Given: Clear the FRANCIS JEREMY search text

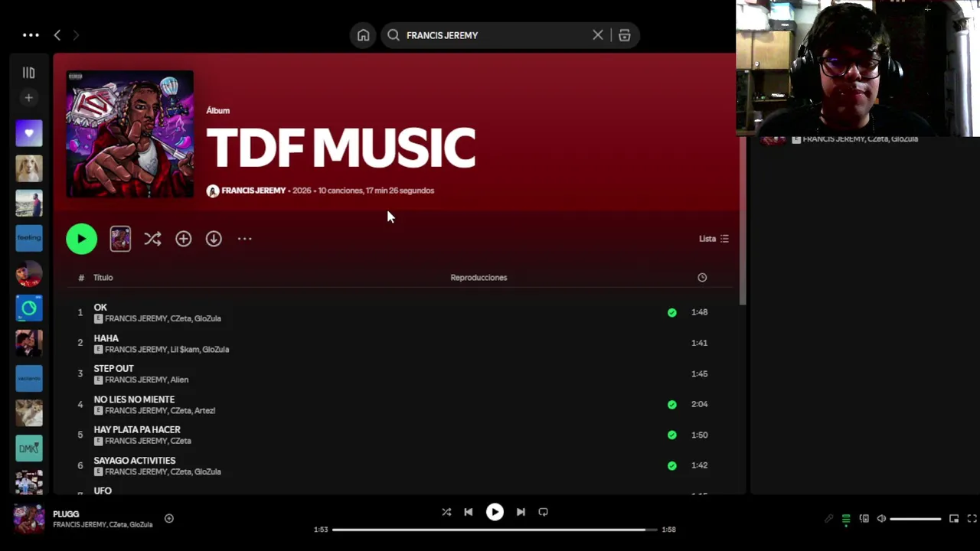Looking at the screenshot, I should 598,35.
